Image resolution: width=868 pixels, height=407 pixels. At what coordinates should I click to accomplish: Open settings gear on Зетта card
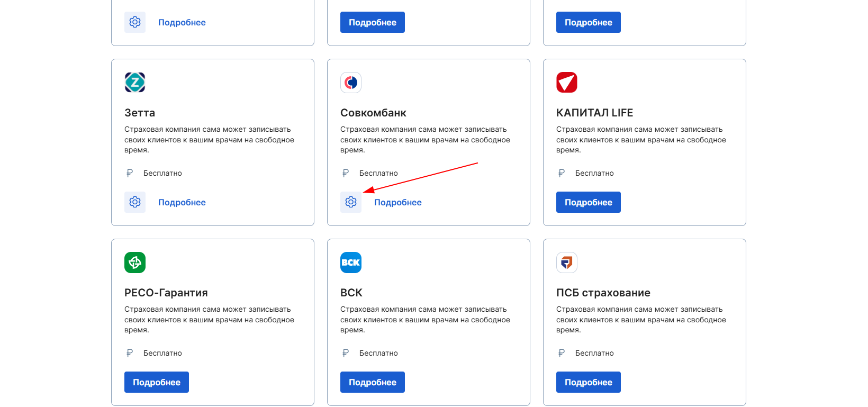pyautogui.click(x=135, y=202)
